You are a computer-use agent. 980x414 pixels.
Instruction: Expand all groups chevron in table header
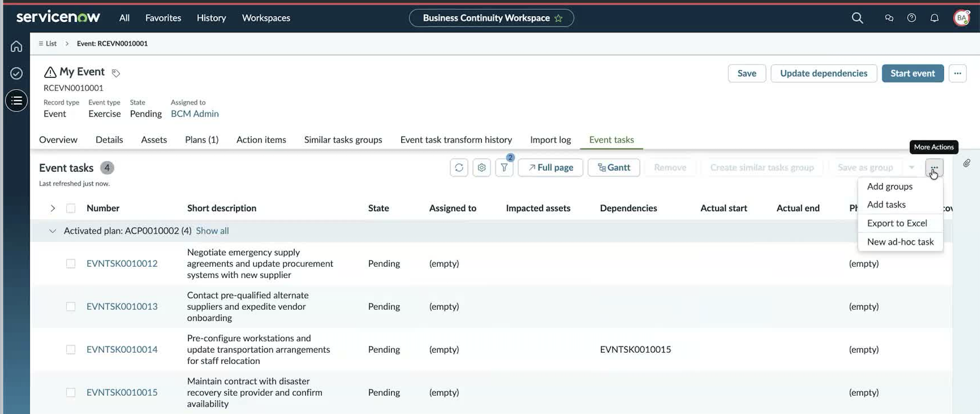(x=52, y=208)
